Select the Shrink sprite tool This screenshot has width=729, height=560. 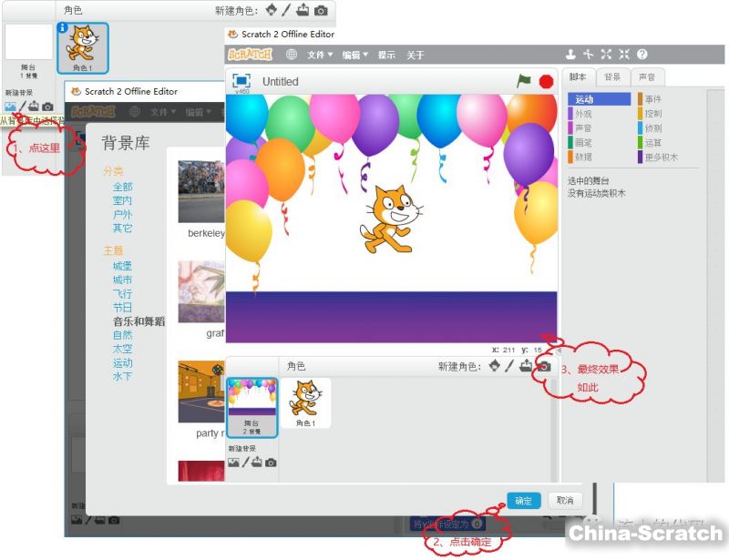coord(624,55)
